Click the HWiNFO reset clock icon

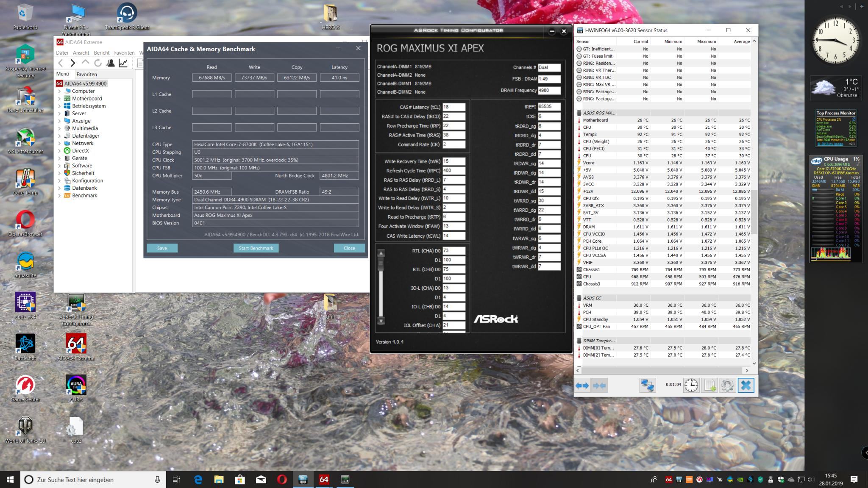(x=691, y=385)
